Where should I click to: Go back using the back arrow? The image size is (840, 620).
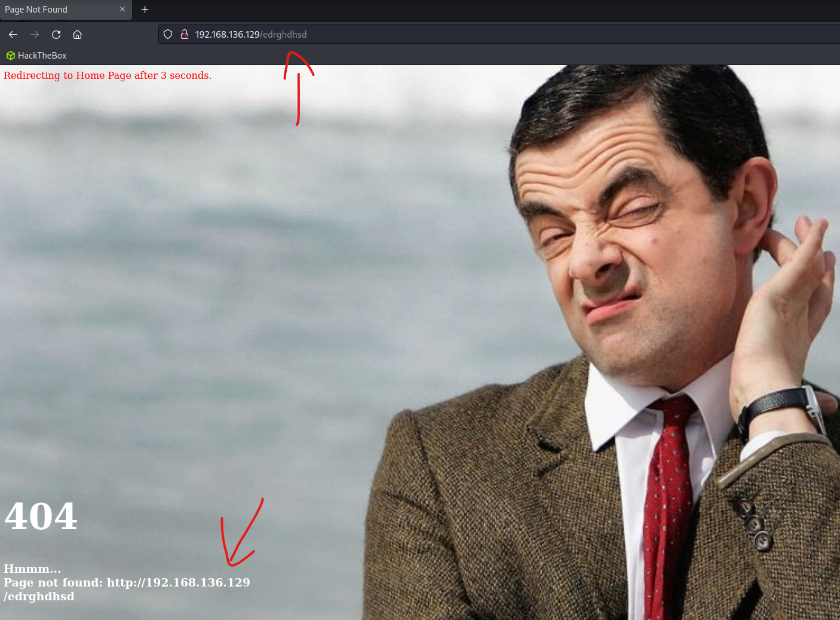(13, 34)
